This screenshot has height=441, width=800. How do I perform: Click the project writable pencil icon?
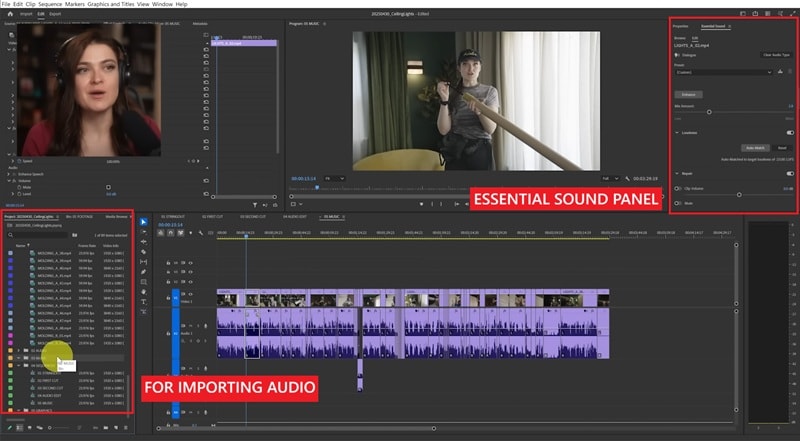[x=9, y=428]
